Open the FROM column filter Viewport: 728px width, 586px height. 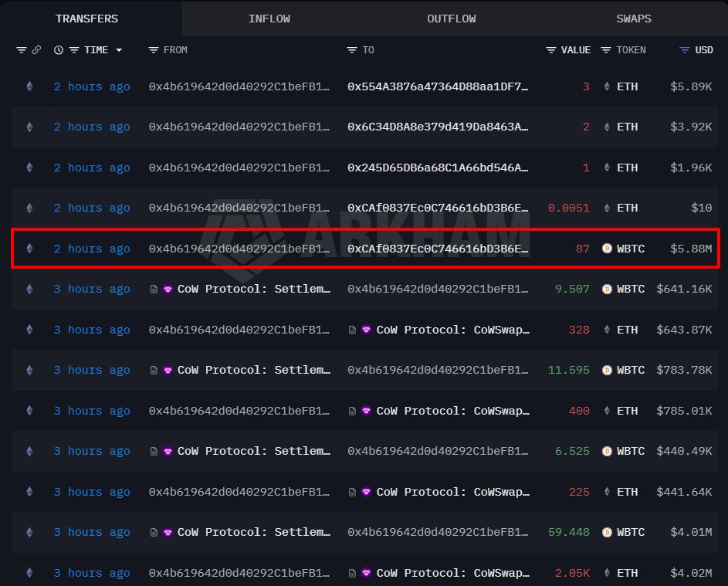pyautogui.click(x=153, y=49)
